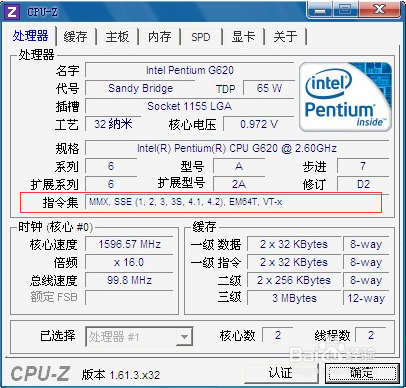
Task: Click the Sandy Bridge code name value
Action: tap(140, 88)
